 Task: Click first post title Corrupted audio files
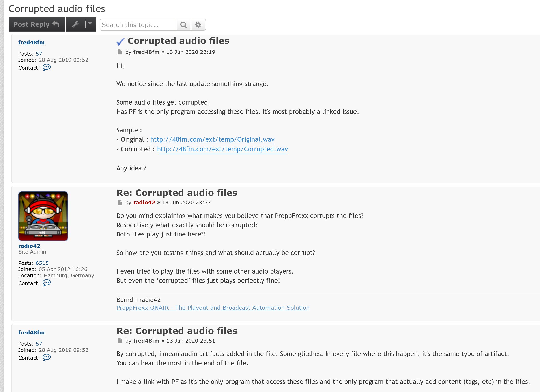click(x=178, y=41)
